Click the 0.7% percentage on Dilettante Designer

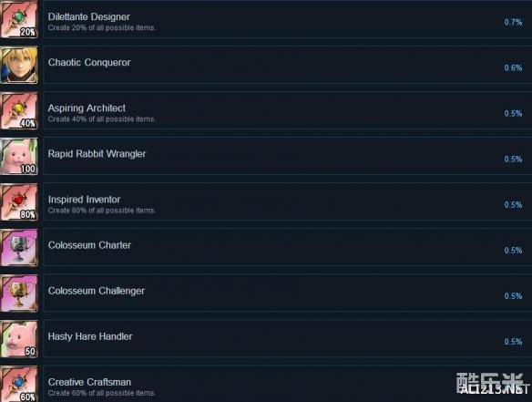pyautogui.click(x=513, y=23)
